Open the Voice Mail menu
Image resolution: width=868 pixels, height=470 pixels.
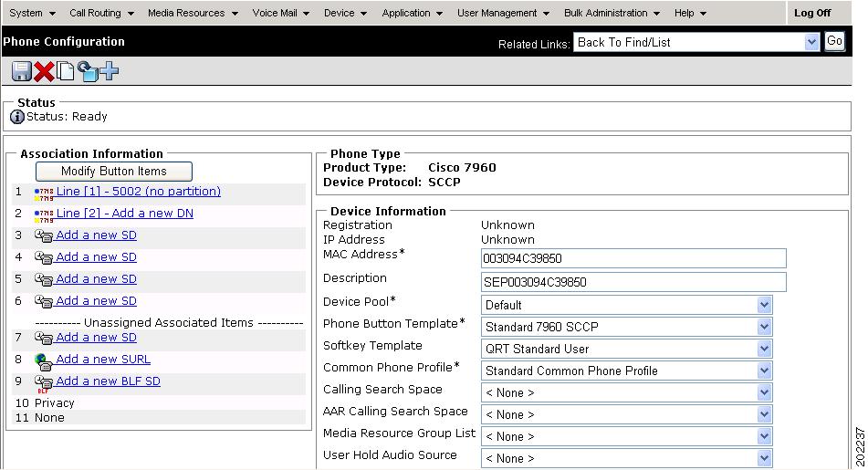(280, 13)
